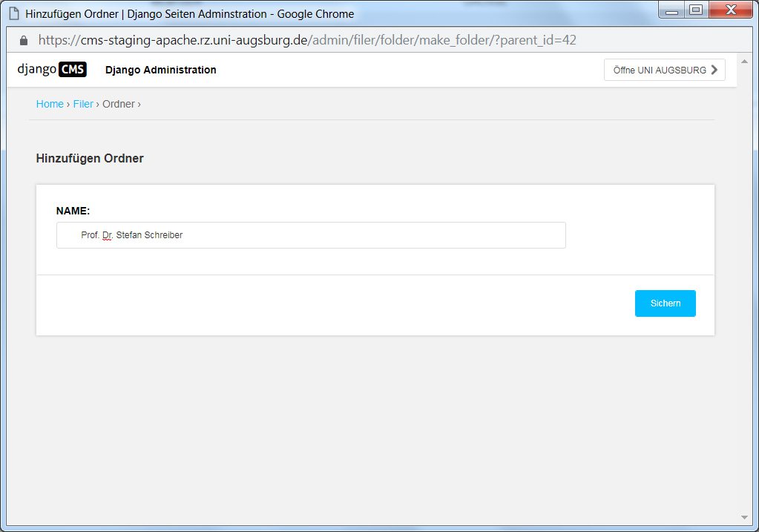The image size is (759, 532).
Task: Open the Django Administration heading link
Action: (161, 70)
